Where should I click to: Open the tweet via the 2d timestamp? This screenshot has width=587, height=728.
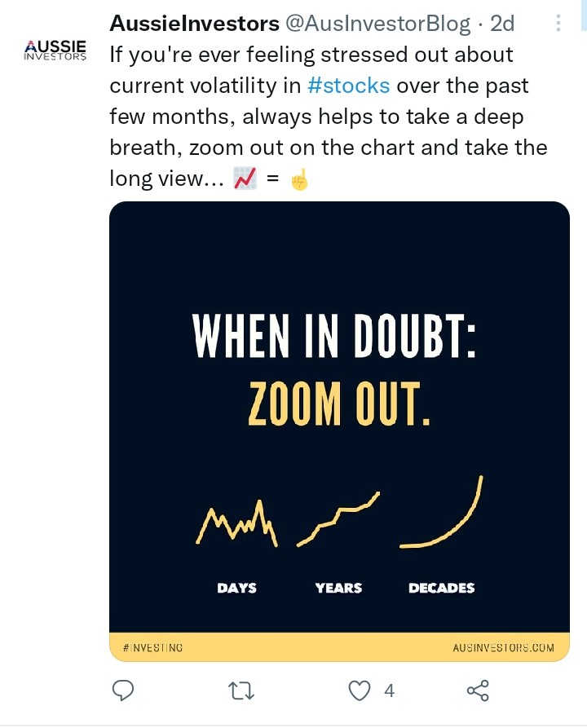(x=502, y=24)
